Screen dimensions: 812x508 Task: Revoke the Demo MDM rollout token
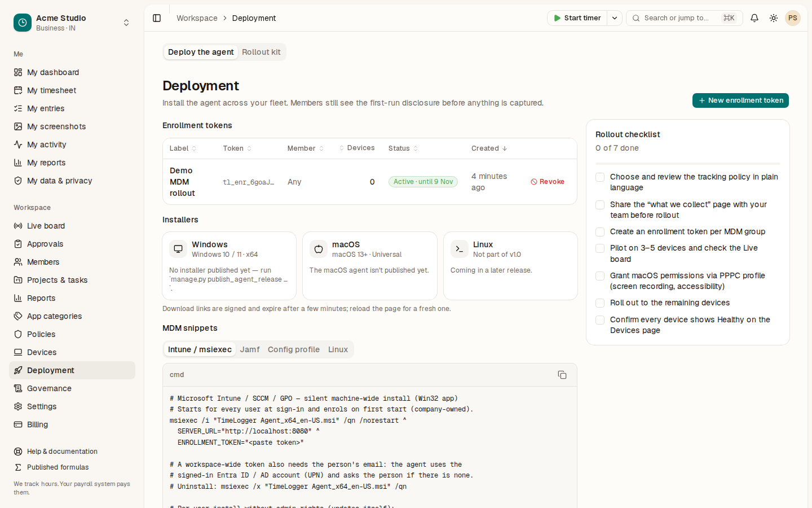tap(548, 182)
